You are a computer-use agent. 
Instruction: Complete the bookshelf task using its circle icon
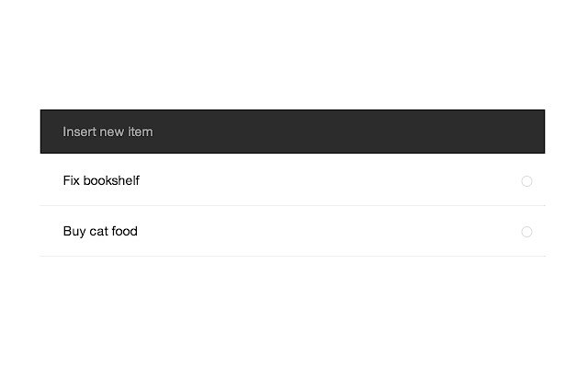pyautogui.click(x=526, y=181)
